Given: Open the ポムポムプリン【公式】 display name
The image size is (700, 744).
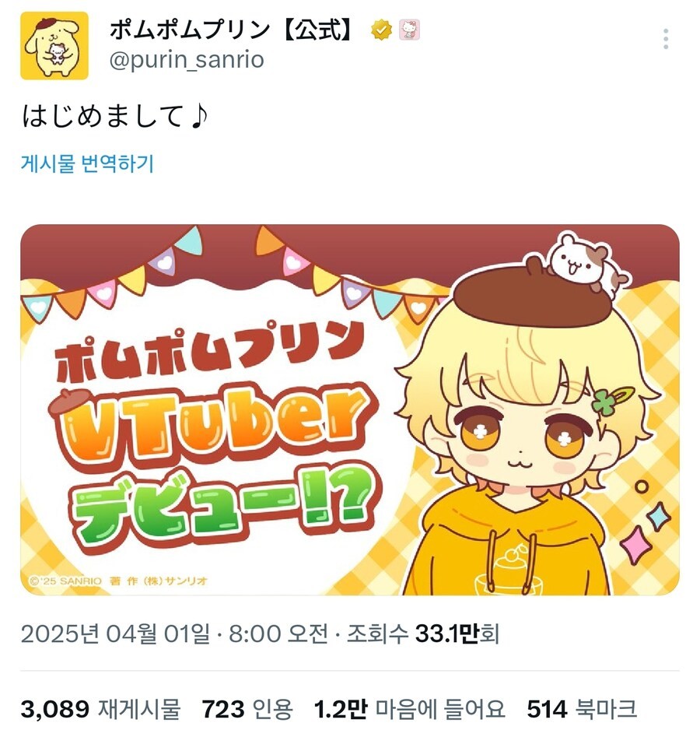Looking at the screenshot, I should [233, 30].
